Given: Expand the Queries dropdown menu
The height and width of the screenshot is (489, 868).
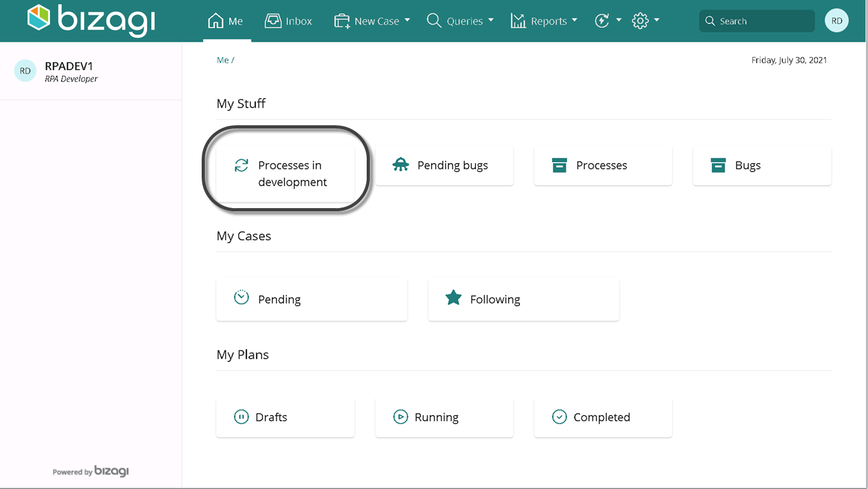Looking at the screenshot, I should 460,21.
